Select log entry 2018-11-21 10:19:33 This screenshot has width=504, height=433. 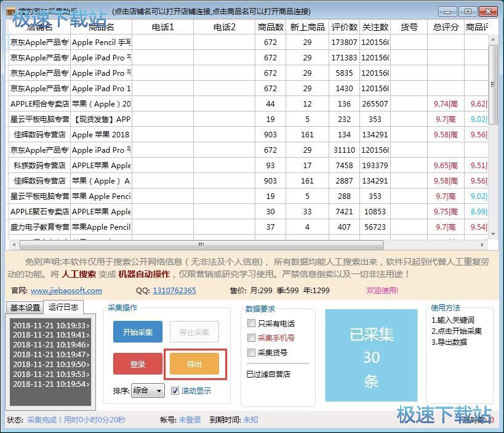51,325
